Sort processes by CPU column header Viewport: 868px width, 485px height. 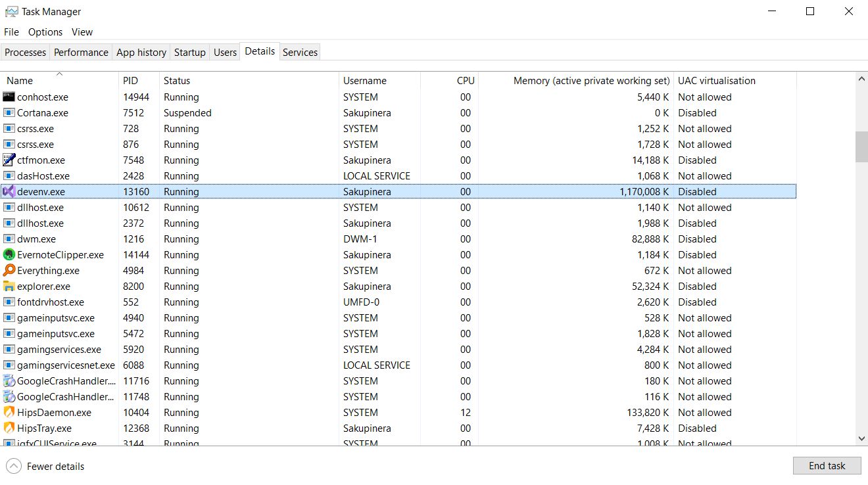(465, 81)
